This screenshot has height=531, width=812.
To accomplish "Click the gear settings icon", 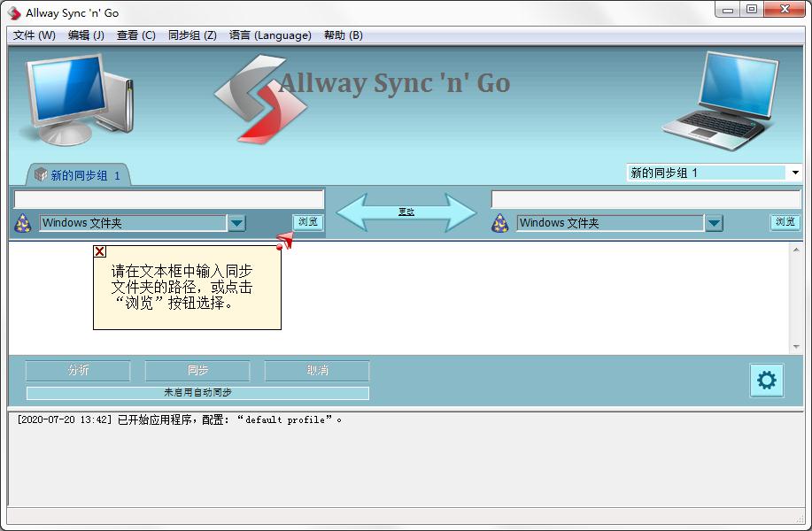I will click(x=766, y=381).
